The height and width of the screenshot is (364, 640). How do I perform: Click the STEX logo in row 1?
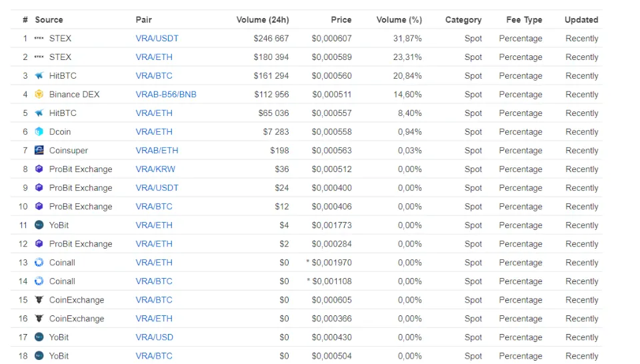click(39, 39)
